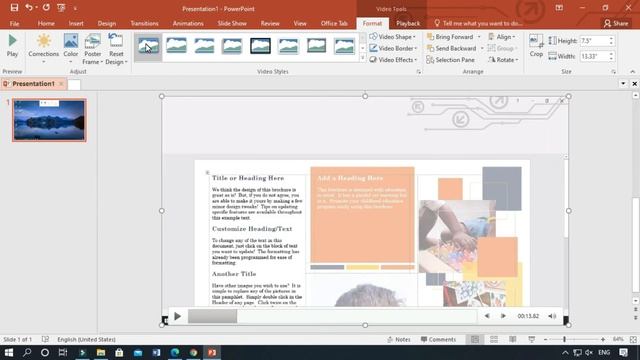This screenshot has width=640, height=360.
Task: Open the Rotate dropdown
Action: tap(503, 60)
